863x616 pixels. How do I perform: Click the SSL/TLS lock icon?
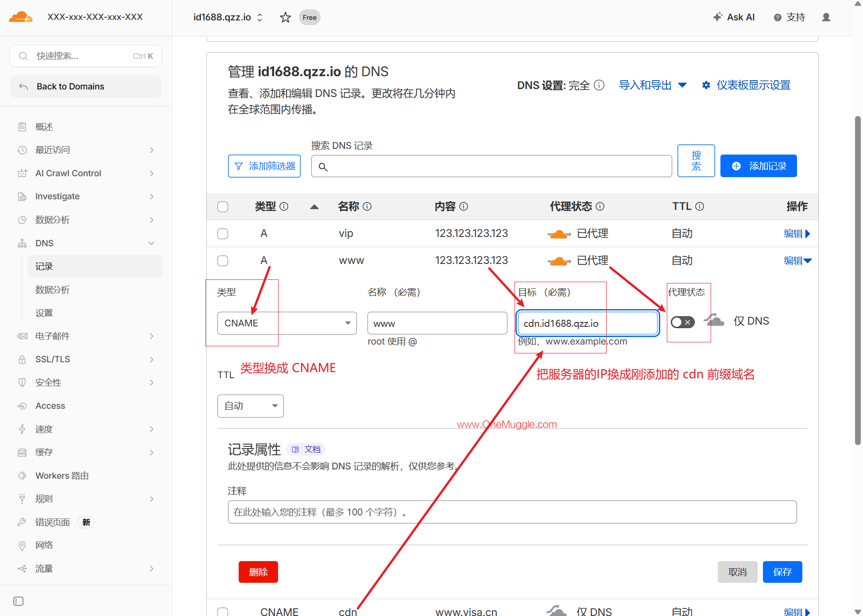tap(22, 360)
